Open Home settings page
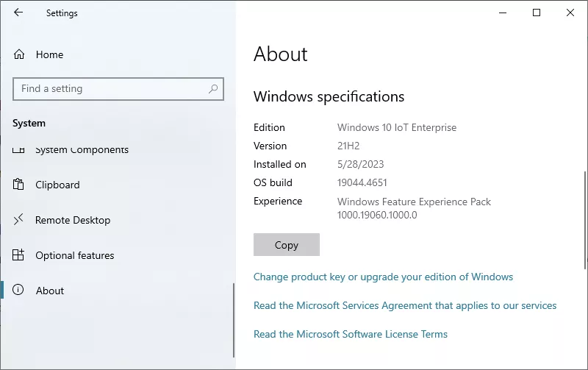 [49, 54]
